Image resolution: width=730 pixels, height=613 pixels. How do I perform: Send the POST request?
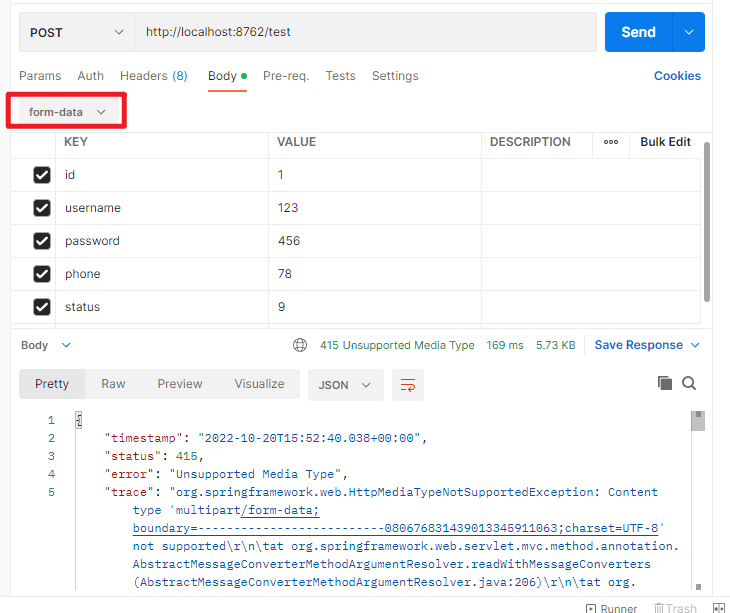coord(639,32)
